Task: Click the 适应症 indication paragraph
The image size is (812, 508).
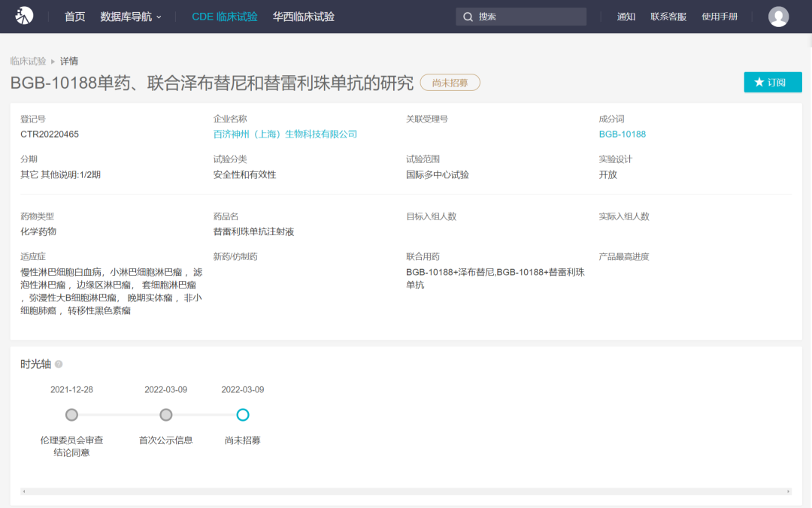Action: coord(111,291)
